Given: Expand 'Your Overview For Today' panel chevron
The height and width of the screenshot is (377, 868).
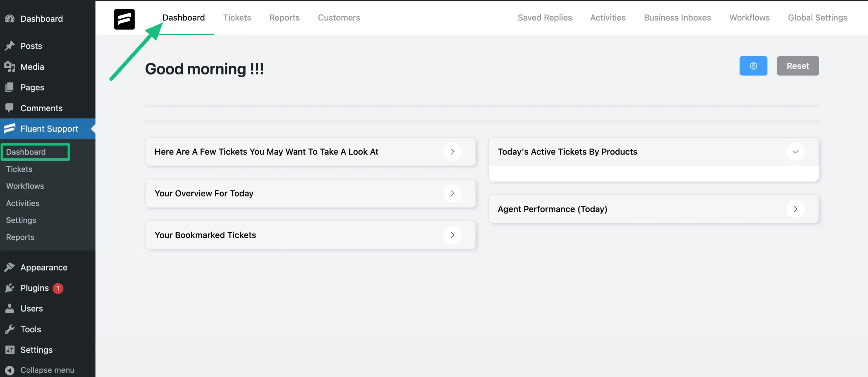Looking at the screenshot, I should click(452, 193).
